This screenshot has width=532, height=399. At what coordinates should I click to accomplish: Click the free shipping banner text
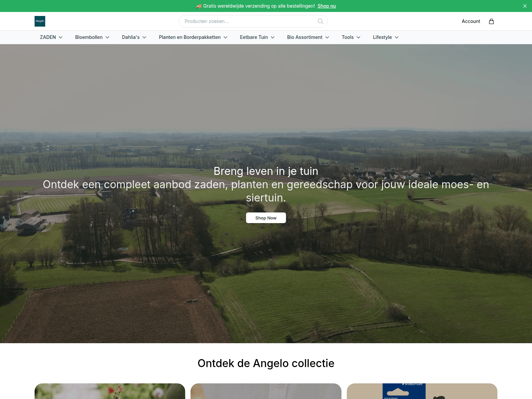[259, 6]
